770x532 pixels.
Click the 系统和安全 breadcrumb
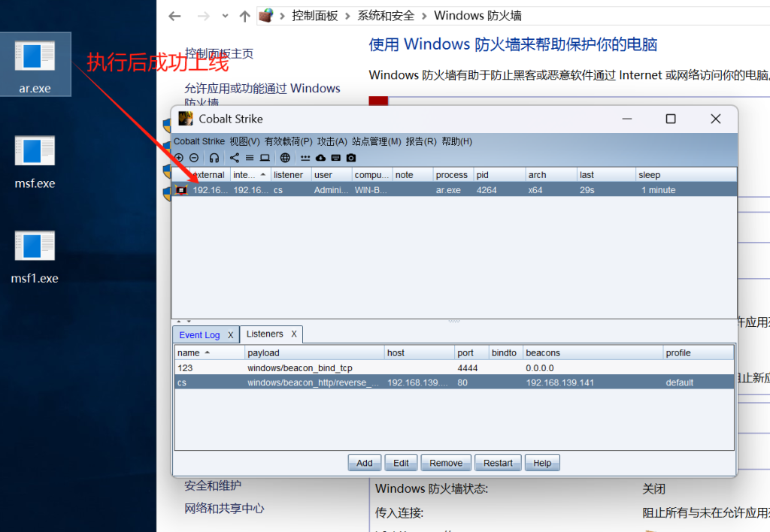(x=386, y=16)
